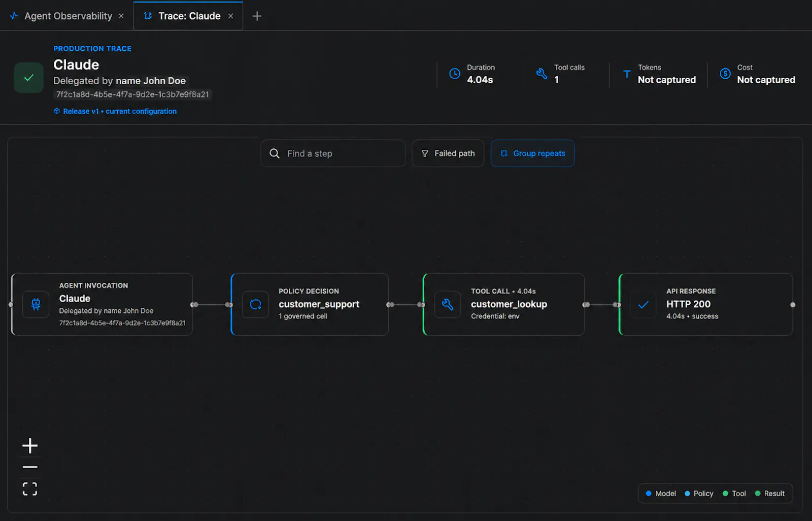This screenshot has height=521, width=812.
Task: Click the Duration clock icon
Action: (455, 74)
